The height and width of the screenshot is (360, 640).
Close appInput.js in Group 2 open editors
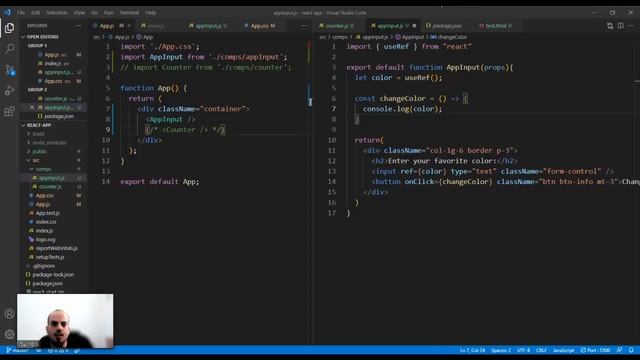tap(32, 107)
